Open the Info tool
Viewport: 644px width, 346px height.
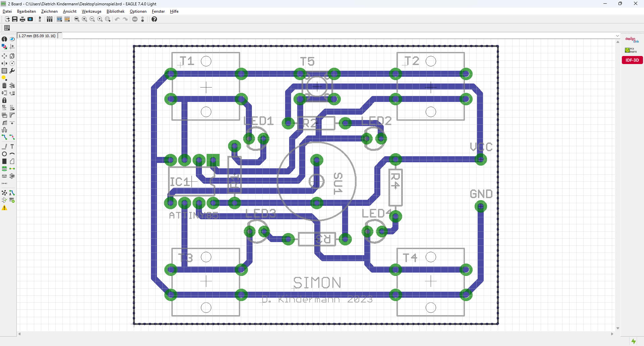pyautogui.click(x=4, y=39)
